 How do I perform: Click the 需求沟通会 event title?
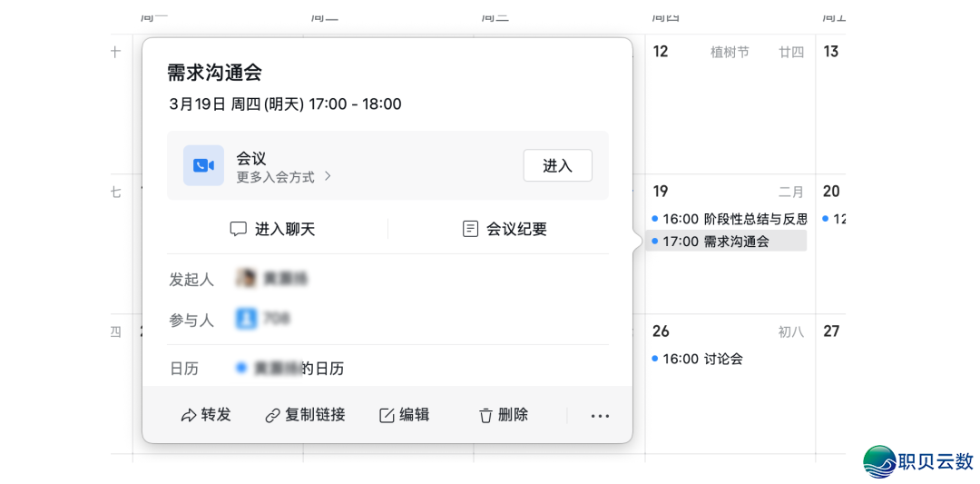point(214,73)
